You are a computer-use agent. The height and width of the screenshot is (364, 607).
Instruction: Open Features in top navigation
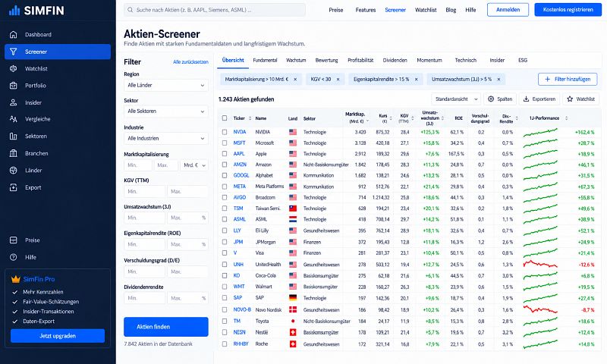[366, 10]
